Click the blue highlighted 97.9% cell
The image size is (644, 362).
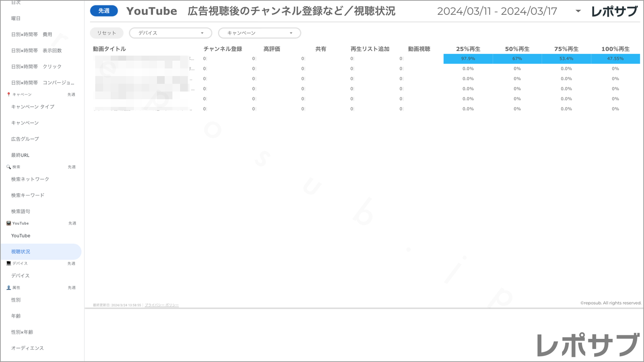468,59
